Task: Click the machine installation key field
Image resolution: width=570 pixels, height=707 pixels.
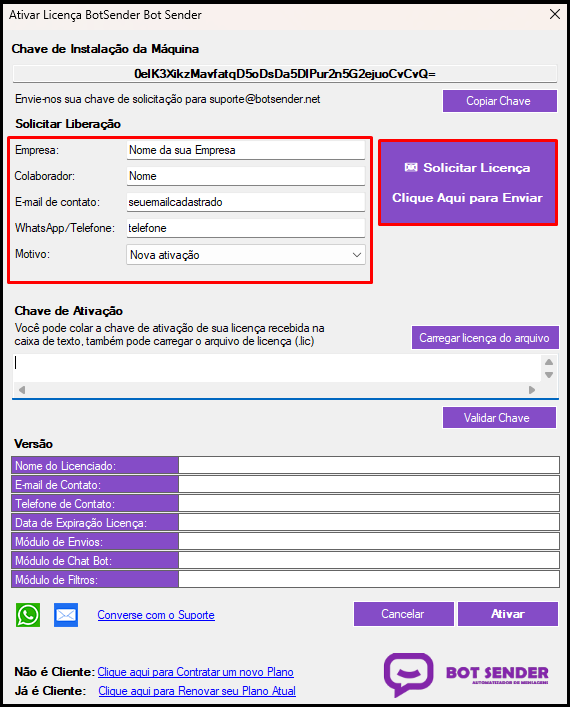Action: (285, 74)
